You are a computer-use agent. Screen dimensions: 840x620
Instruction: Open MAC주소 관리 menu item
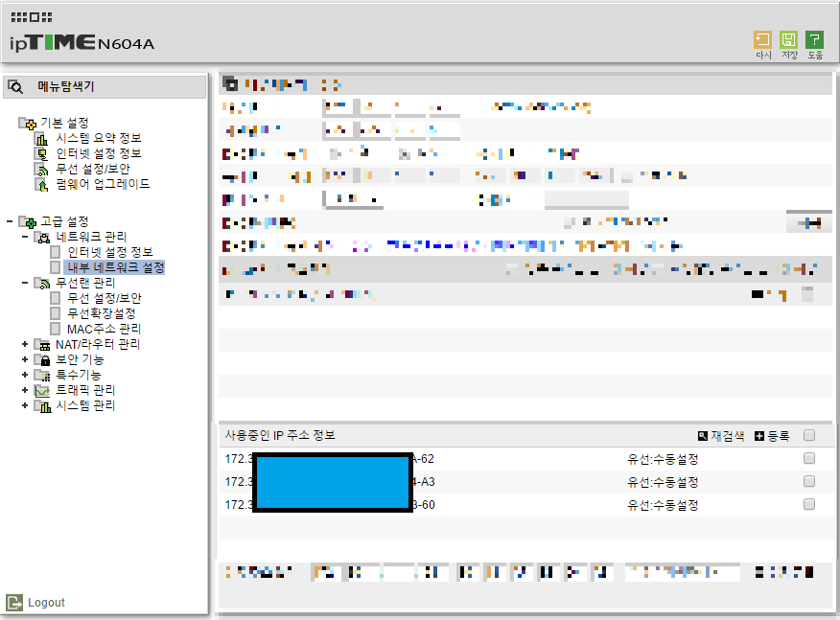coord(104,329)
